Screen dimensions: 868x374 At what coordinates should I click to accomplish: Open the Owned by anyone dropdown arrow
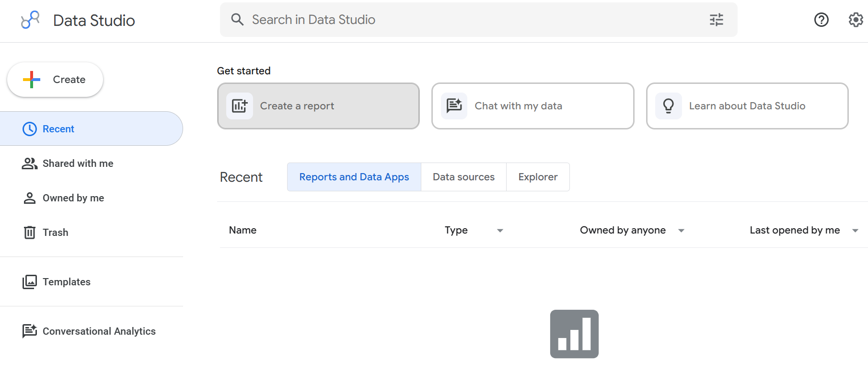[681, 231]
